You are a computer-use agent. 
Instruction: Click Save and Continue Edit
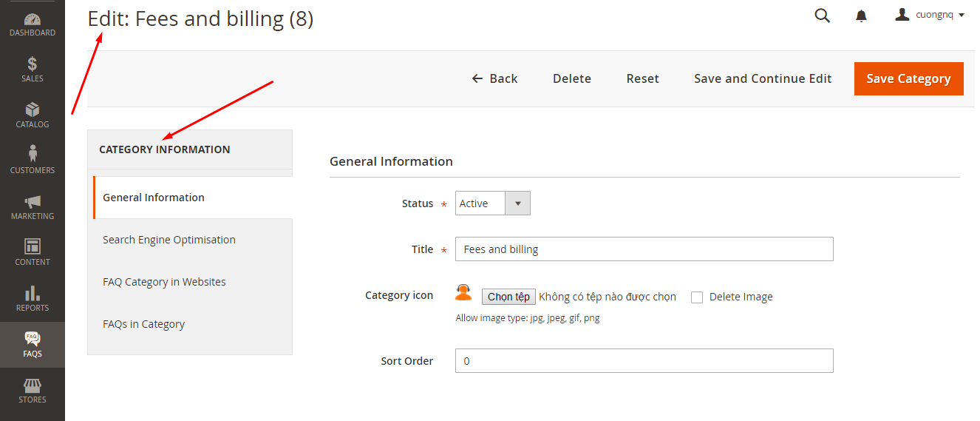[x=763, y=78]
